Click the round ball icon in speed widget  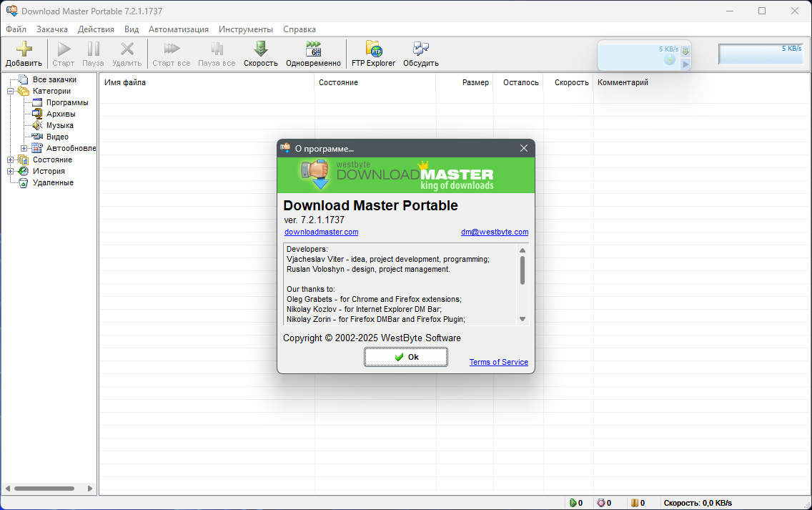coord(670,60)
